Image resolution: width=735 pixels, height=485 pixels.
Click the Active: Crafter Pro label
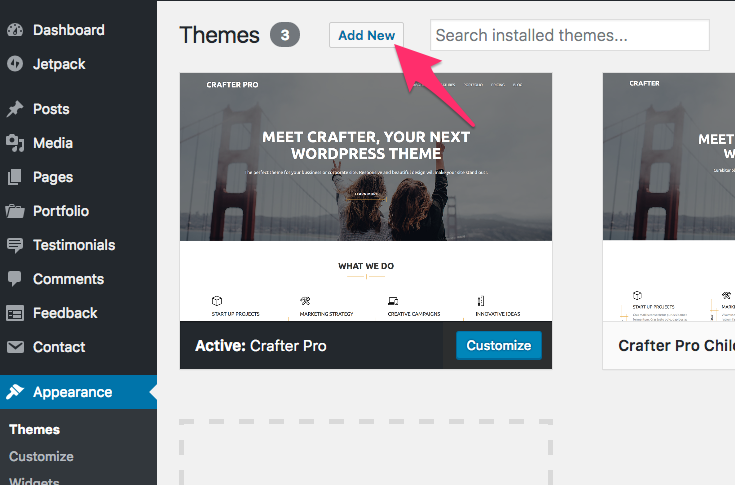(261, 345)
